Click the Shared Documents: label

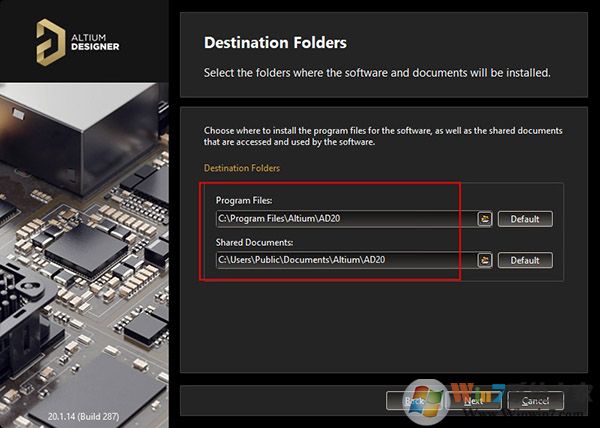click(254, 242)
